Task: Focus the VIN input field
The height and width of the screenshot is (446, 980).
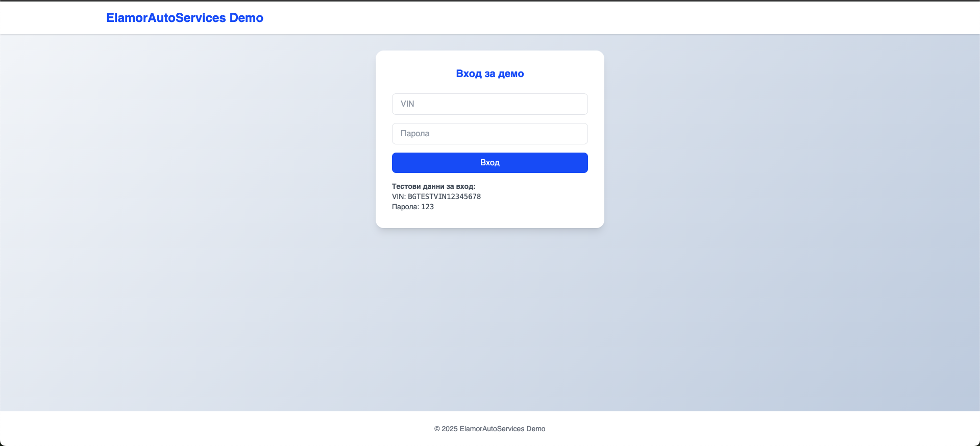Action: coord(489,104)
